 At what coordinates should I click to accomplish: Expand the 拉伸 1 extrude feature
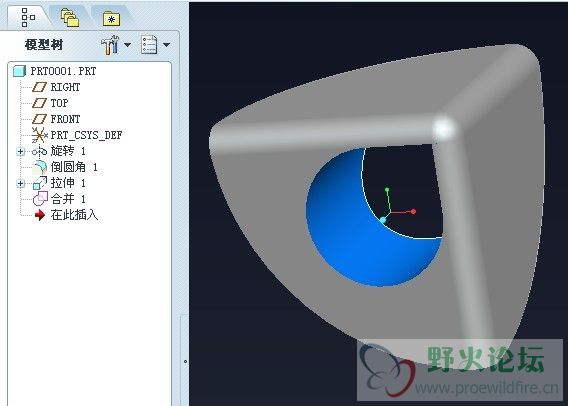coord(21,183)
